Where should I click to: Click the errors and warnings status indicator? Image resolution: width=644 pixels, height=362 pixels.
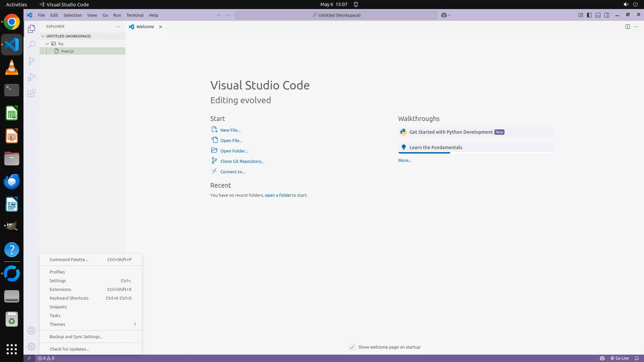(46, 358)
